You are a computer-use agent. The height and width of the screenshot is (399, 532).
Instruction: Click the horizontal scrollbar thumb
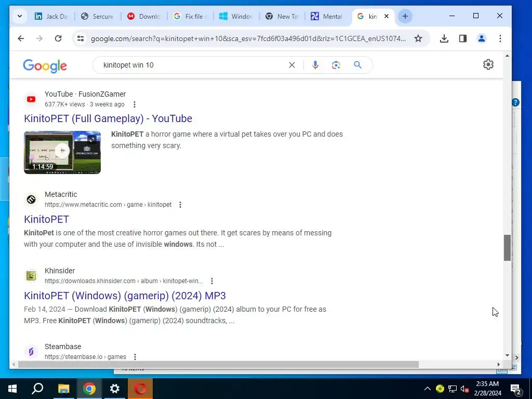coord(218,364)
